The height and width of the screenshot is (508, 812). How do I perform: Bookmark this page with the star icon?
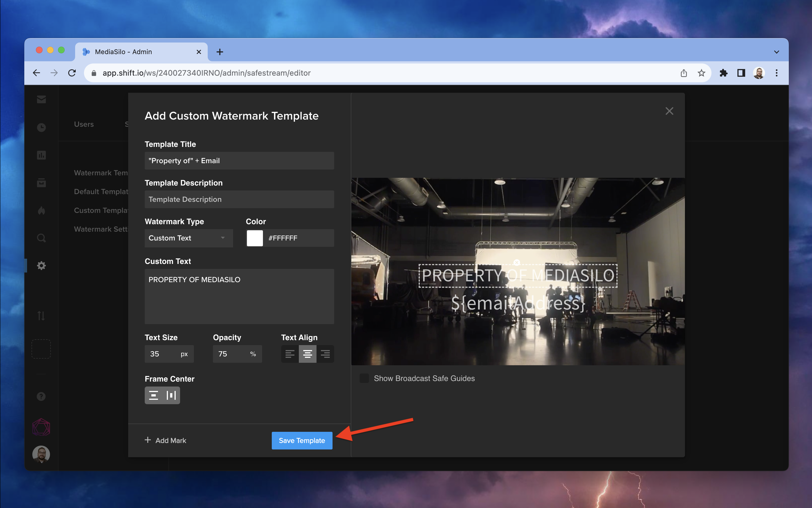[x=702, y=73]
